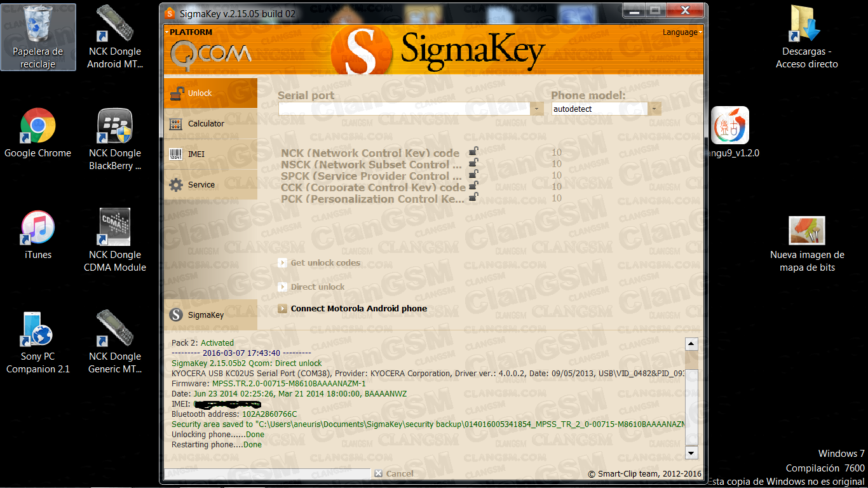Image resolution: width=868 pixels, height=488 pixels.
Task: Click the 'Bluetooth address: 102A2860766C' log line
Action: [x=234, y=414]
